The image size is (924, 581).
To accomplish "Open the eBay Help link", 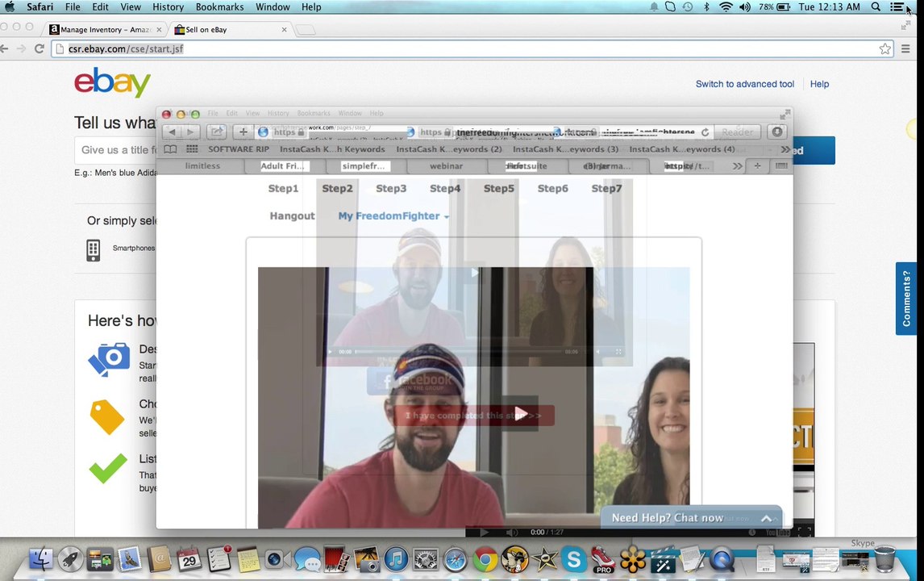I will [819, 84].
